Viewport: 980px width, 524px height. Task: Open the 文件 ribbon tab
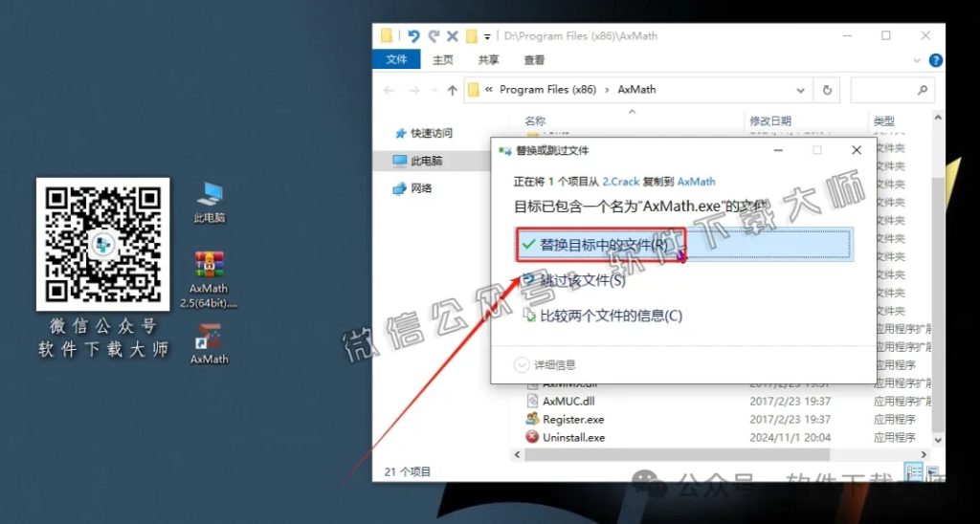[396, 59]
